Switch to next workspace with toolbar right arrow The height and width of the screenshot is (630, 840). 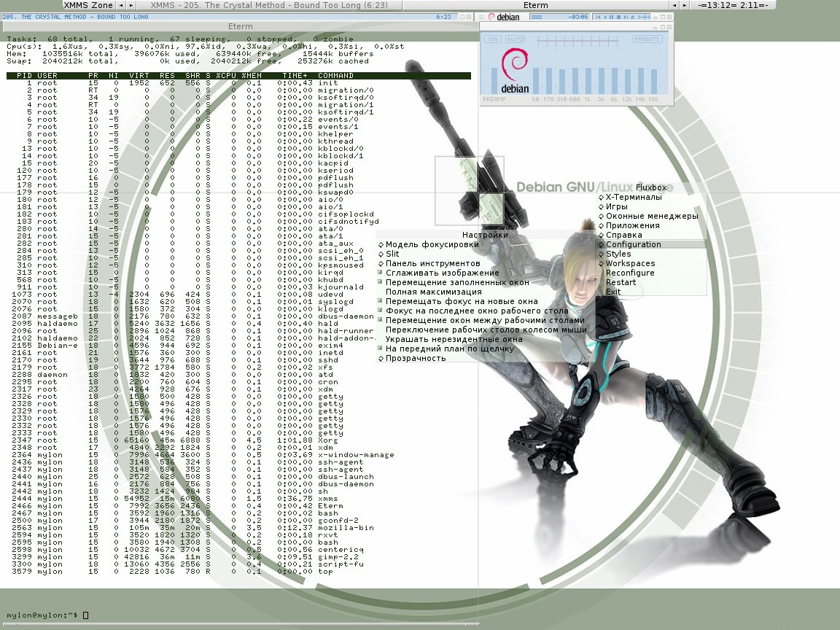[131, 5]
